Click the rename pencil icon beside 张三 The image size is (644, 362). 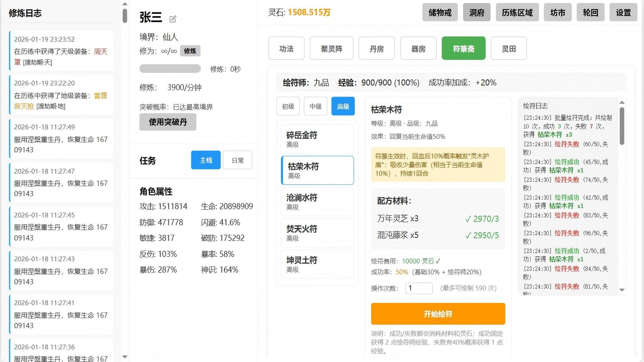[173, 19]
